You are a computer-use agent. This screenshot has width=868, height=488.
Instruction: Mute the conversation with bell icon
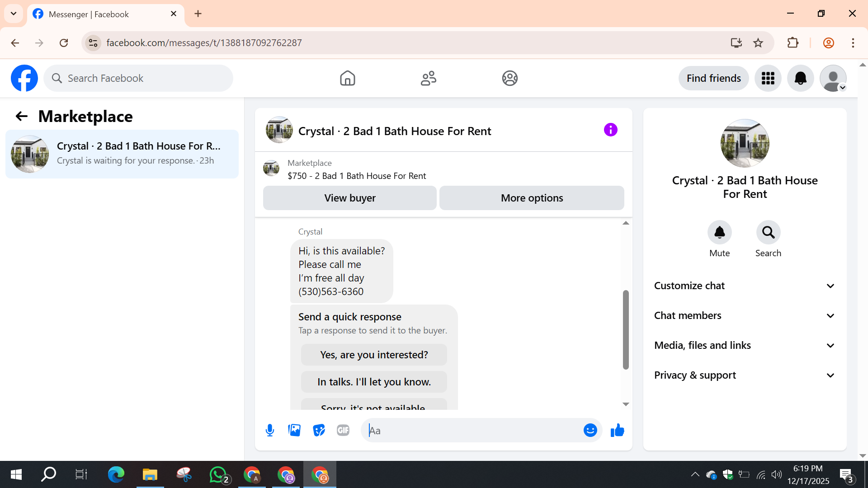[x=719, y=233]
